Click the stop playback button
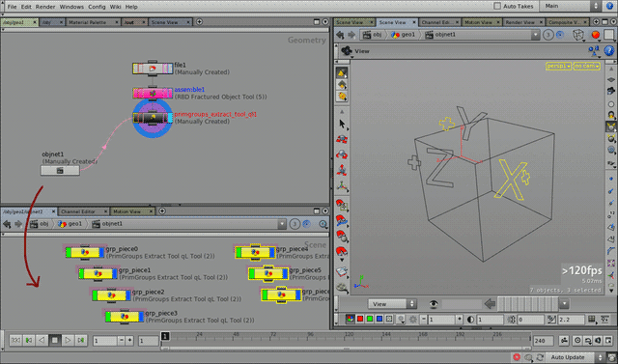Screen dimensions: 618x364 (x=55, y=340)
